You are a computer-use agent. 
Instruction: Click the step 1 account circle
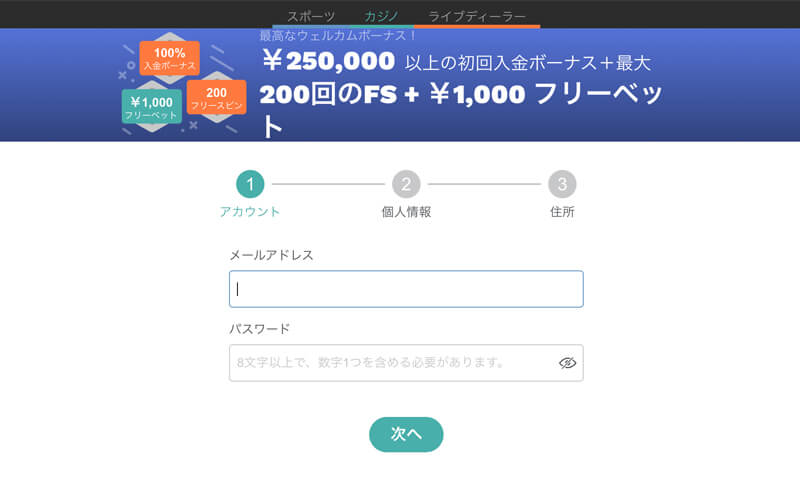tap(250, 184)
